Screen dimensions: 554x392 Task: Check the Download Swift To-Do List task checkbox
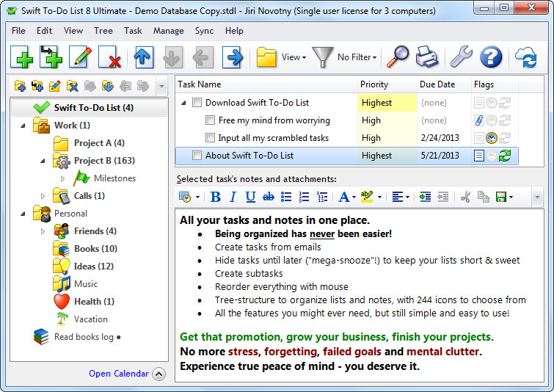(197, 103)
